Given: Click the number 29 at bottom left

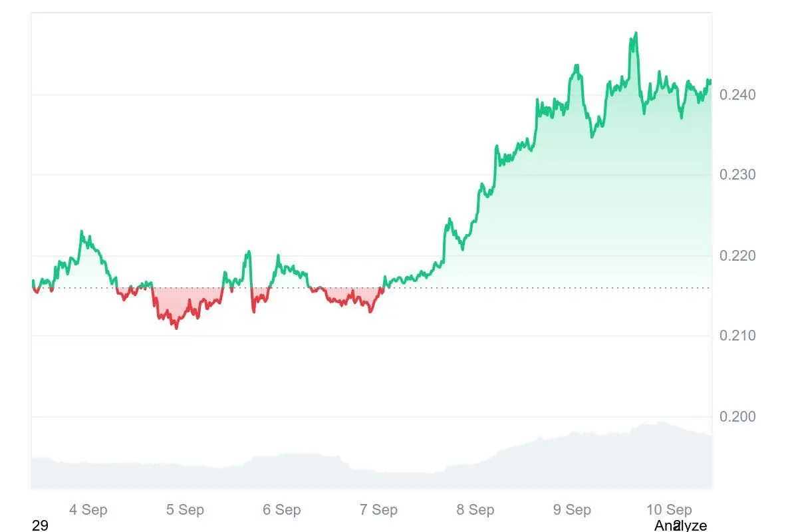Looking at the screenshot, I should coord(40,525).
